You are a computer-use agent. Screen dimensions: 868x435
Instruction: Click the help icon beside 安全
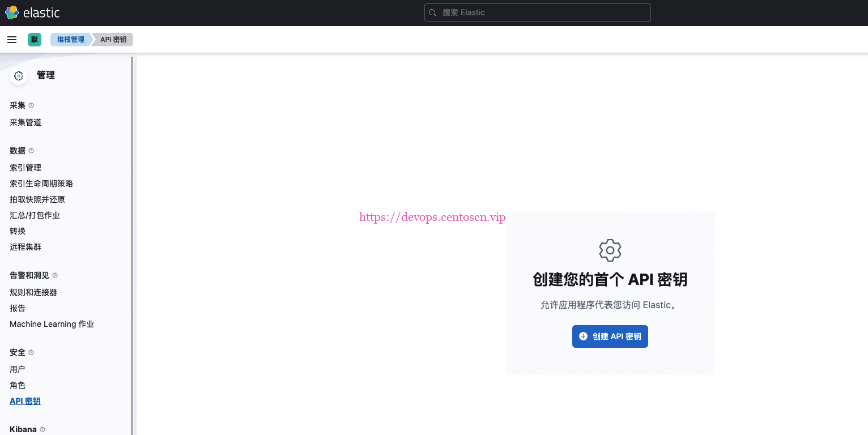coord(31,352)
